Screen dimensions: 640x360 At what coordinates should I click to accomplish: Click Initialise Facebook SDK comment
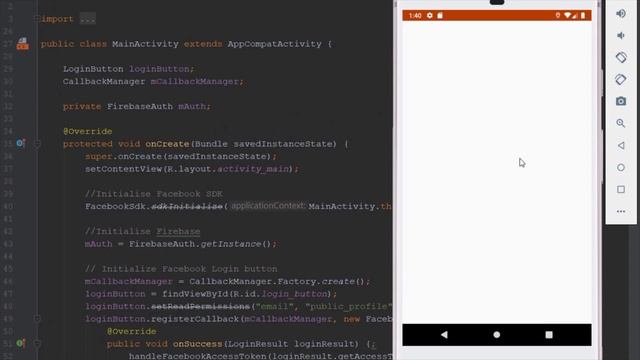[153, 194]
